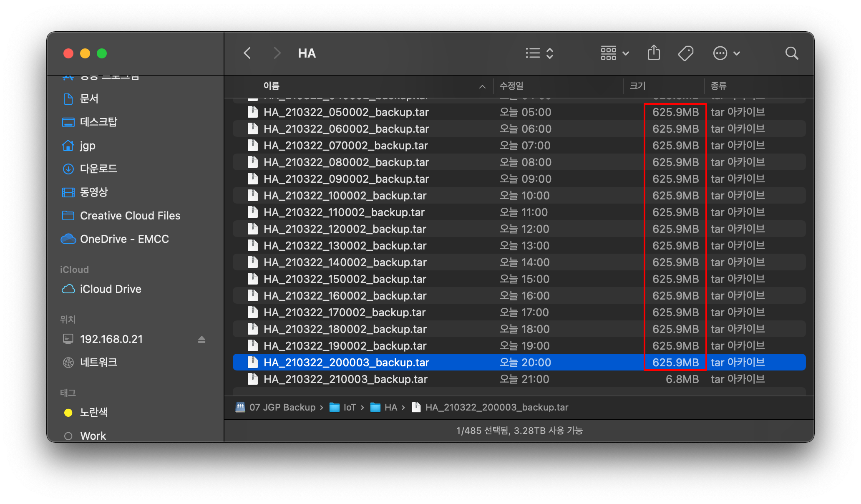Click the back navigation arrow

[x=247, y=53]
